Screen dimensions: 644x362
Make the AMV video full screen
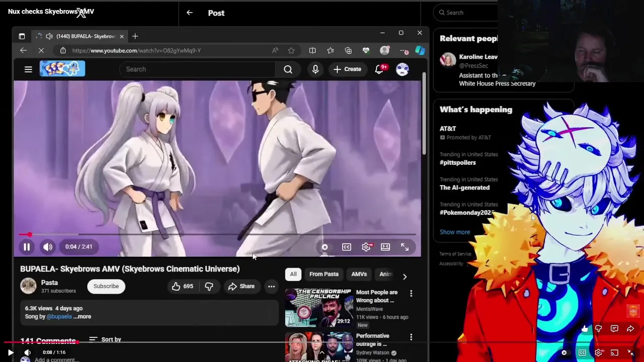(x=405, y=247)
